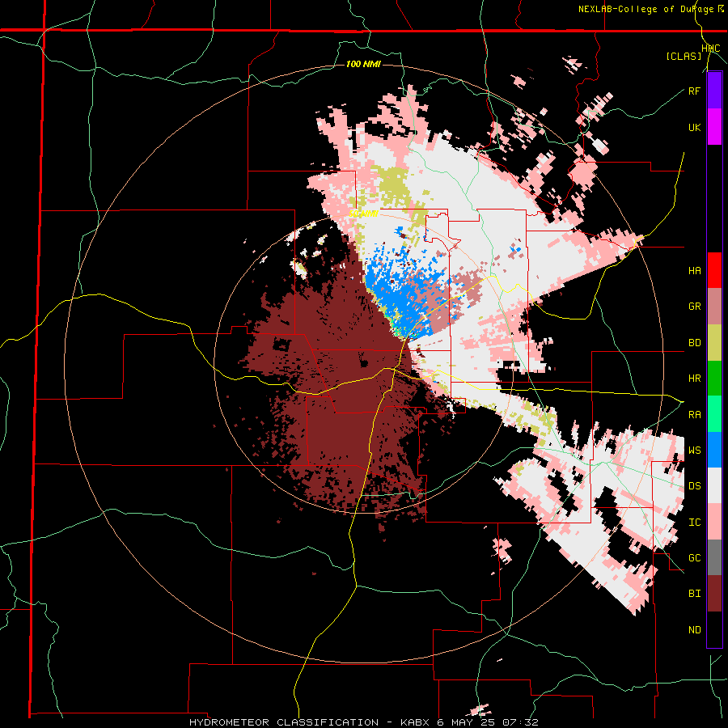Click the RA light green legend swatch
728x728 pixels.
714,414
